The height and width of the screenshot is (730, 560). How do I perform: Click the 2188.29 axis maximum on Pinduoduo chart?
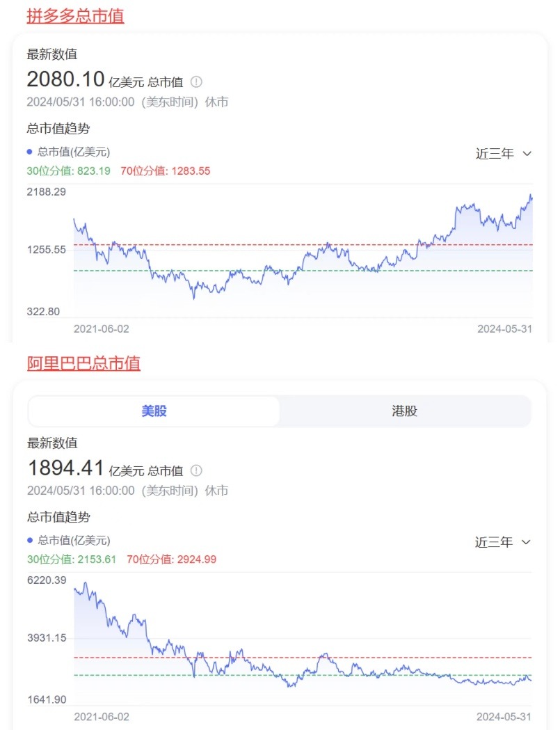click(x=47, y=191)
